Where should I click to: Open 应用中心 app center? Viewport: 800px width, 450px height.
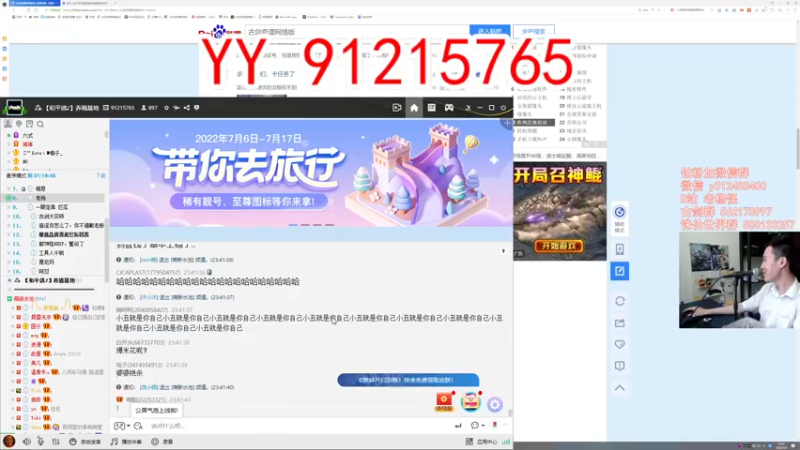[x=486, y=442]
